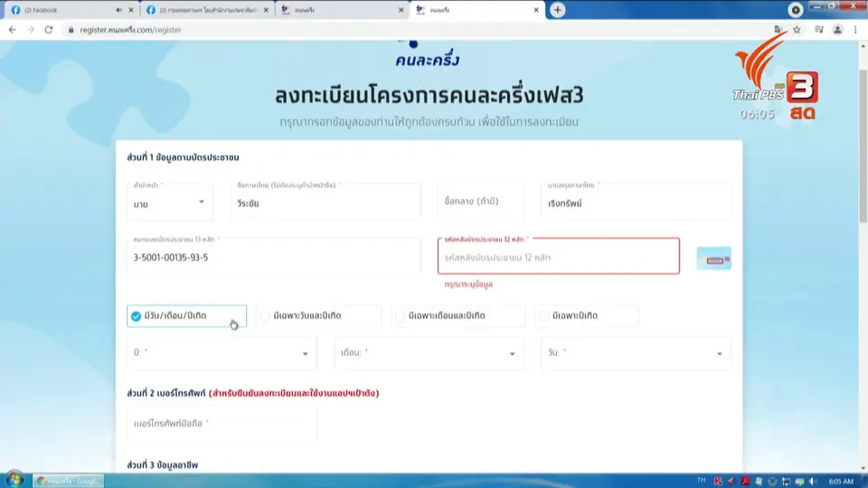Select the มีเฉพาะวันและปีเกิด option
The height and width of the screenshot is (488, 868).
319,316
